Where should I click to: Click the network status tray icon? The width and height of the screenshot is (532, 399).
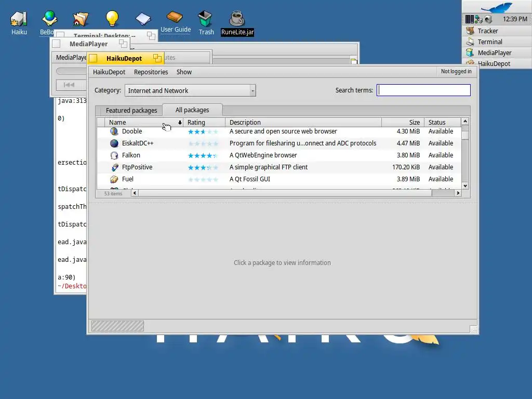[478, 19]
